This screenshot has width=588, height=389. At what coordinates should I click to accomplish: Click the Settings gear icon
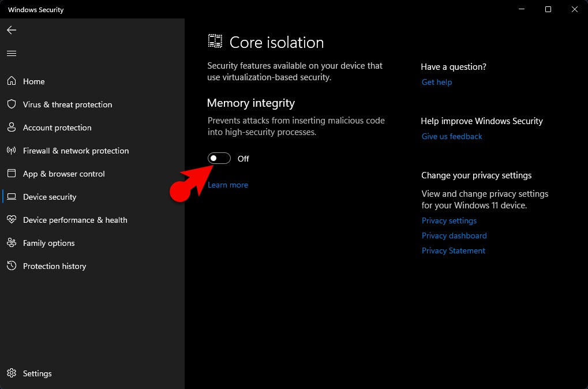click(12, 373)
